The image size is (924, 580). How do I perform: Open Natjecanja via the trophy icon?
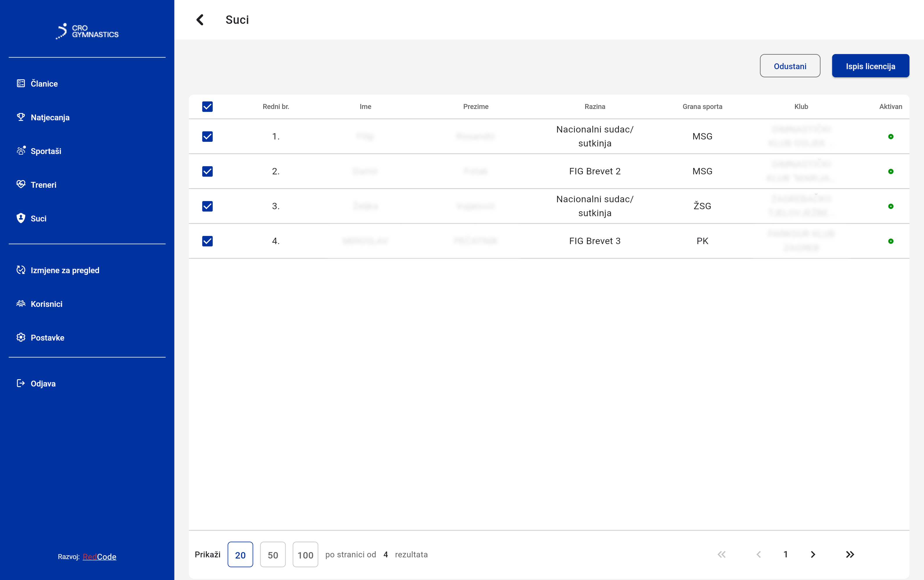pos(21,117)
